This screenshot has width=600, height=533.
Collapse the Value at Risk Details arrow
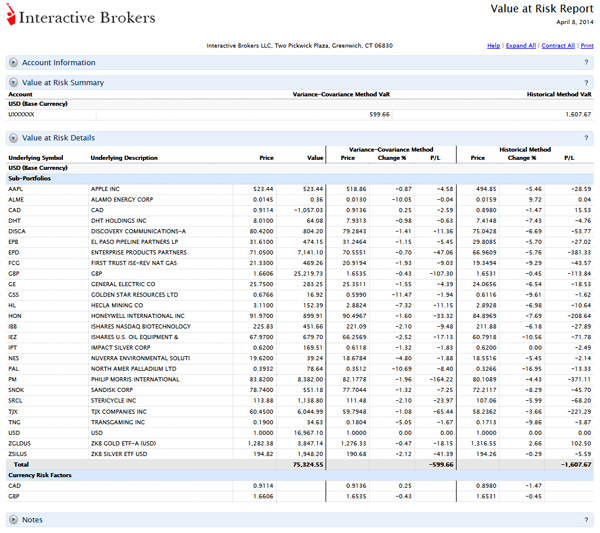[14, 138]
